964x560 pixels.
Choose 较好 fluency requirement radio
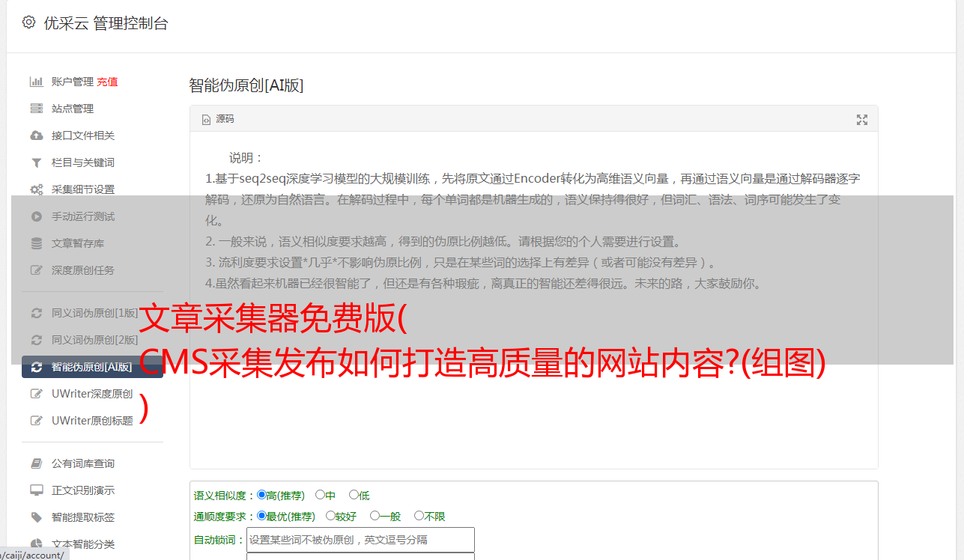pyautogui.click(x=330, y=516)
